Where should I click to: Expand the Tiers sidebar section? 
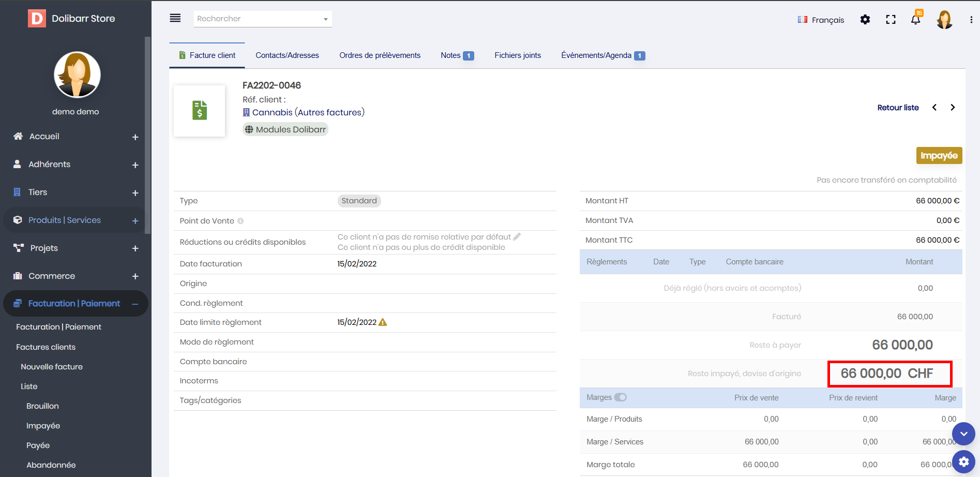pyautogui.click(x=135, y=193)
